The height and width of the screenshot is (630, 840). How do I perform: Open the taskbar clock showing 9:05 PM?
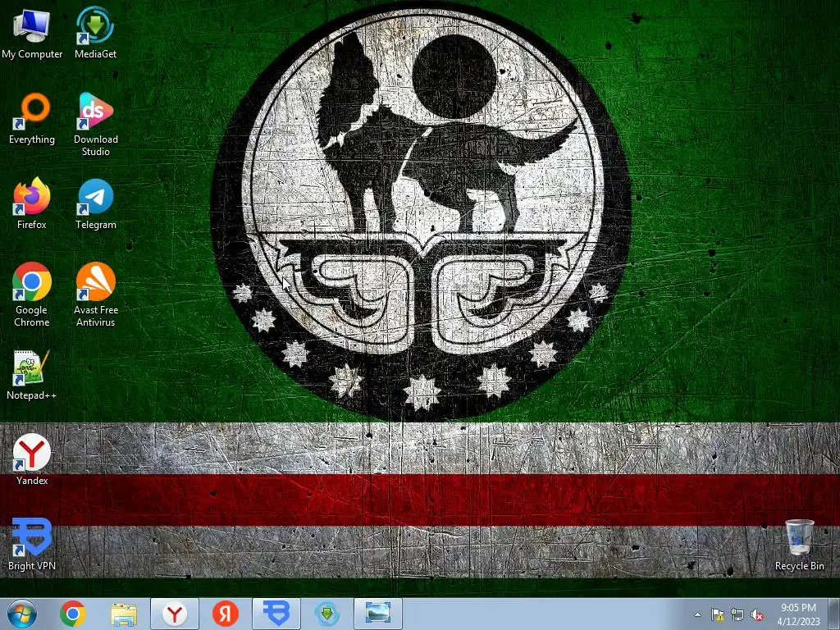point(798,614)
